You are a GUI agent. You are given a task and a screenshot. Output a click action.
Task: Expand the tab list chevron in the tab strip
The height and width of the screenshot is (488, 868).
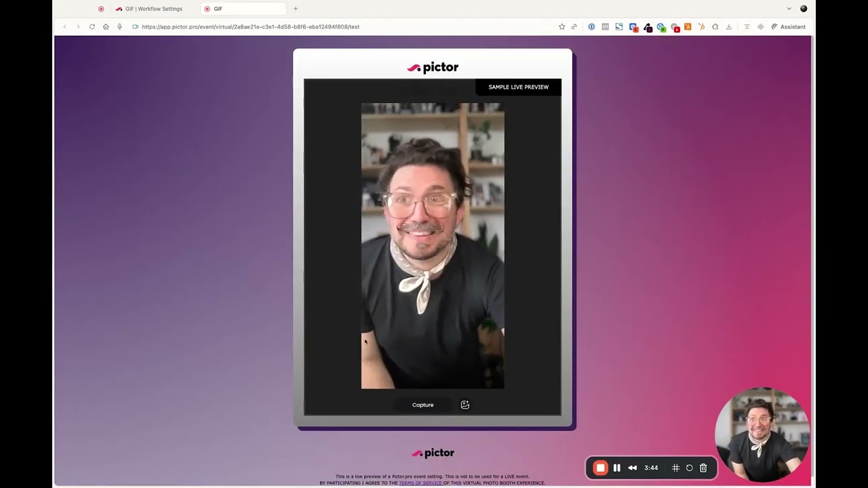789,9
